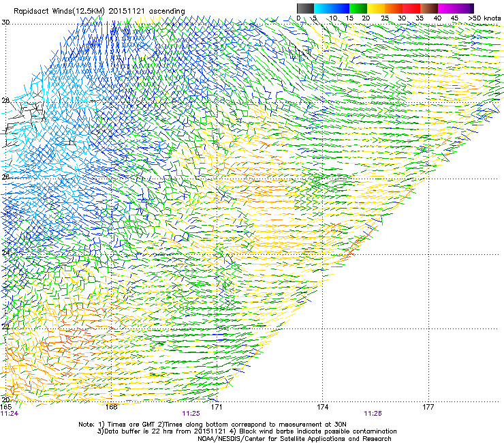
Task: Click the left-axis latitude label '30'
Action: [x=5, y=22]
